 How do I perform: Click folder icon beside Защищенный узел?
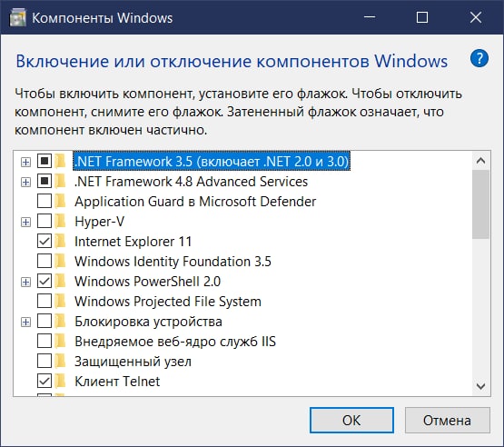[60, 362]
